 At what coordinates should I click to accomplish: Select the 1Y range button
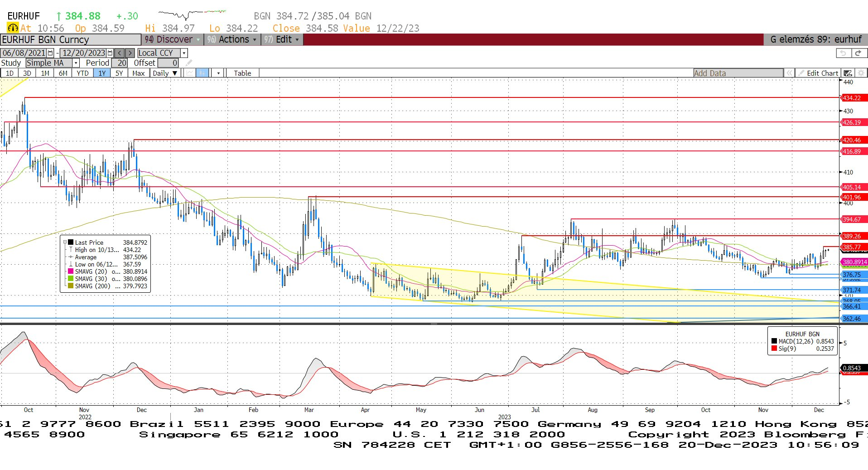(102, 73)
